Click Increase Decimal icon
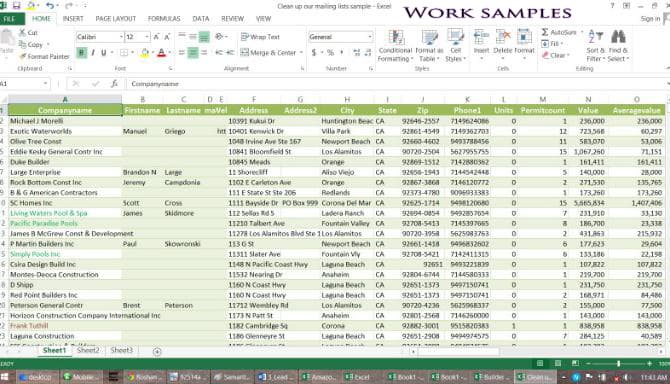The image size is (670, 384). (356, 53)
